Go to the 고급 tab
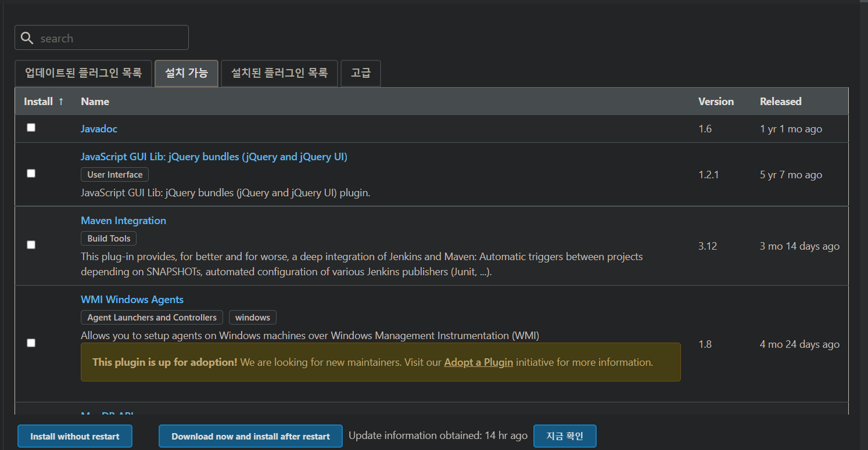Viewport: 868px width, 450px height. [x=361, y=73]
